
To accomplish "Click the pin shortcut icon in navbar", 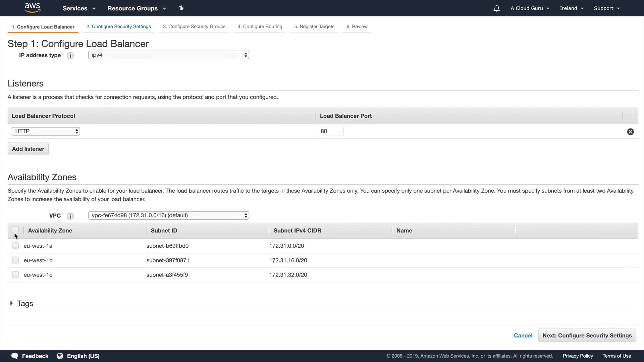I will [181, 8].
